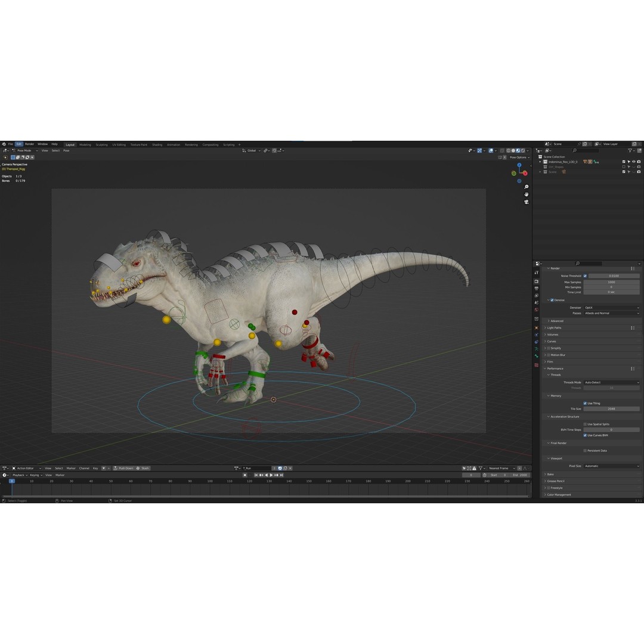Click select box tool icon in header
The height and width of the screenshot is (644, 644).
pos(13,157)
